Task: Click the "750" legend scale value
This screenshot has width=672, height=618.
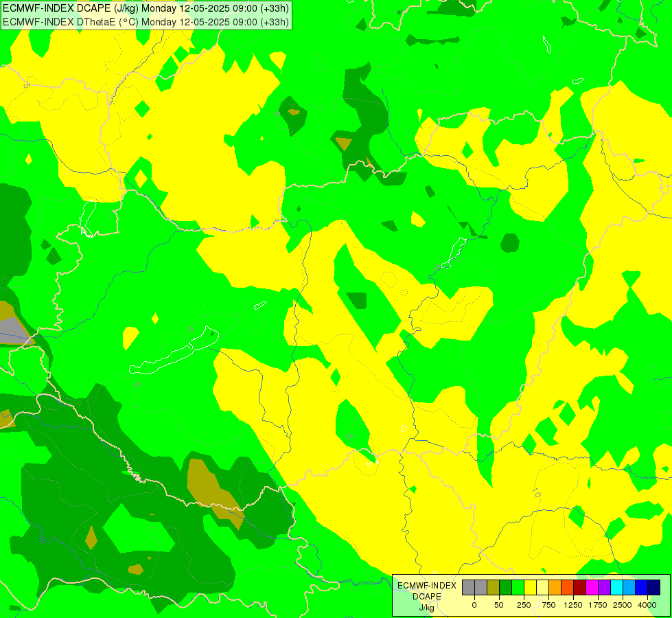Action: [x=548, y=605]
